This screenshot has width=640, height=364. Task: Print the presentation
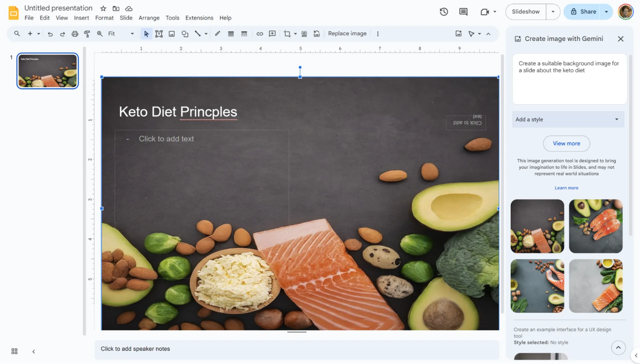click(75, 34)
